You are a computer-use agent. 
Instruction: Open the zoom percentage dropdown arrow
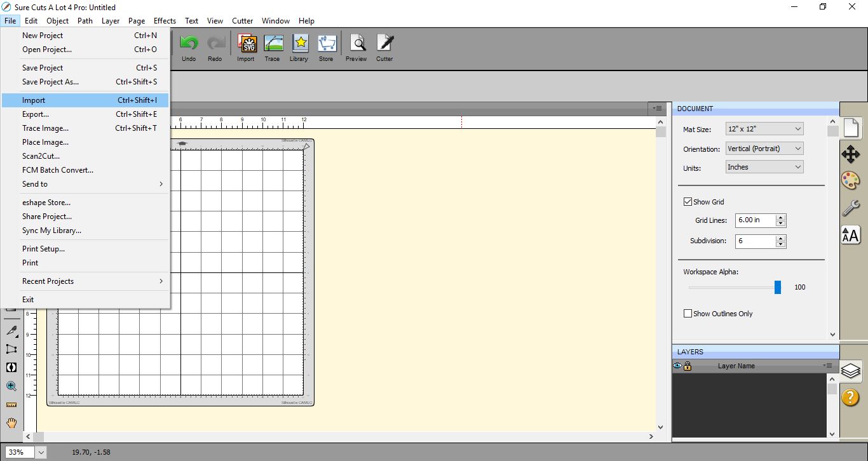[41, 452]
